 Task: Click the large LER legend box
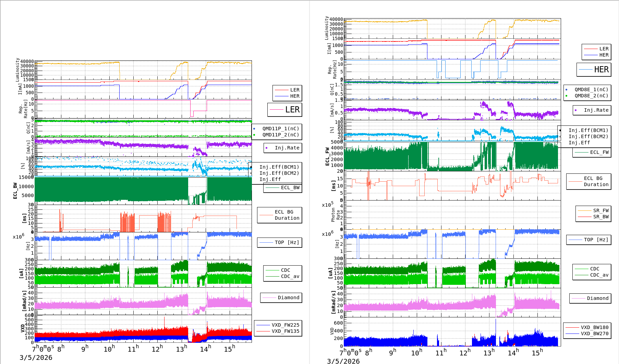click(284, 110)
